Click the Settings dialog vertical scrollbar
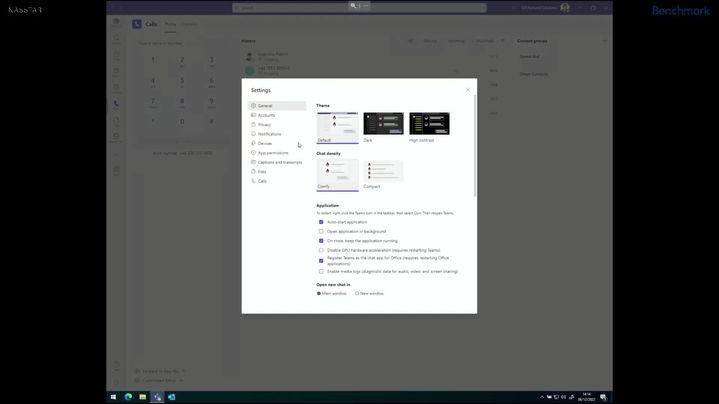 tap(475, 146)
